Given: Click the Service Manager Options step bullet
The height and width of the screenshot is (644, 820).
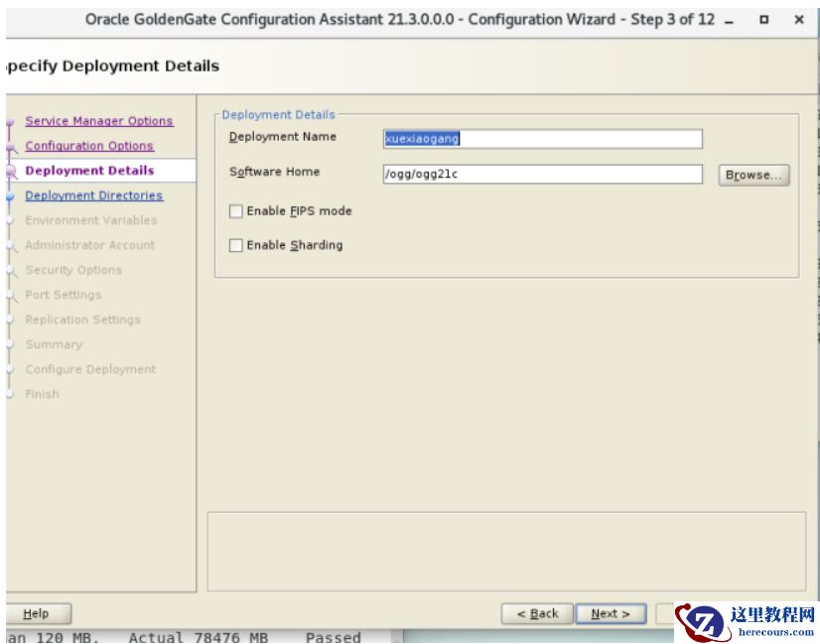Looking at the screenshot, I should coord(10,122).
